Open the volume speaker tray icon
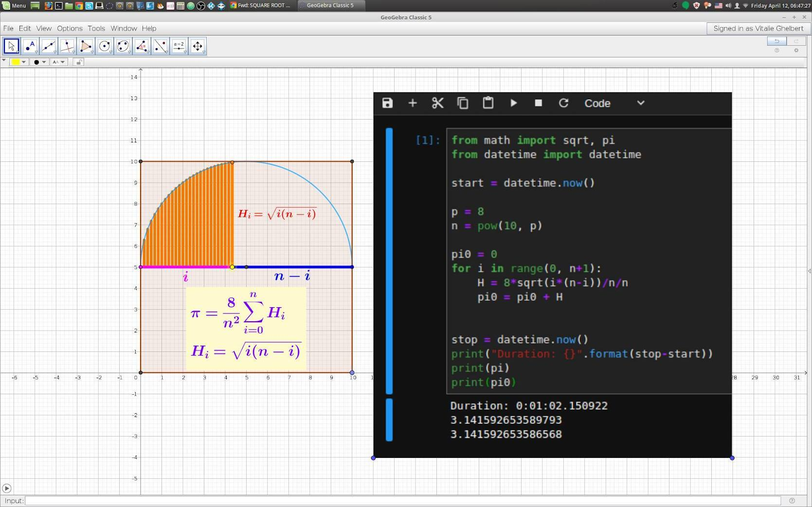The height and width of the screenshot is (507, 812). tap(728, 6)
